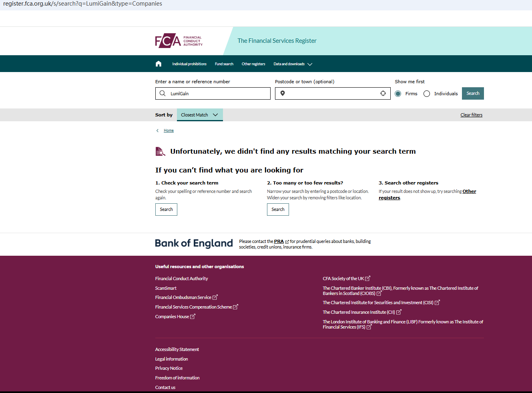Open the ScamSmart footer link
Viewport: 532px width, 393px height.
click(166, 288)
